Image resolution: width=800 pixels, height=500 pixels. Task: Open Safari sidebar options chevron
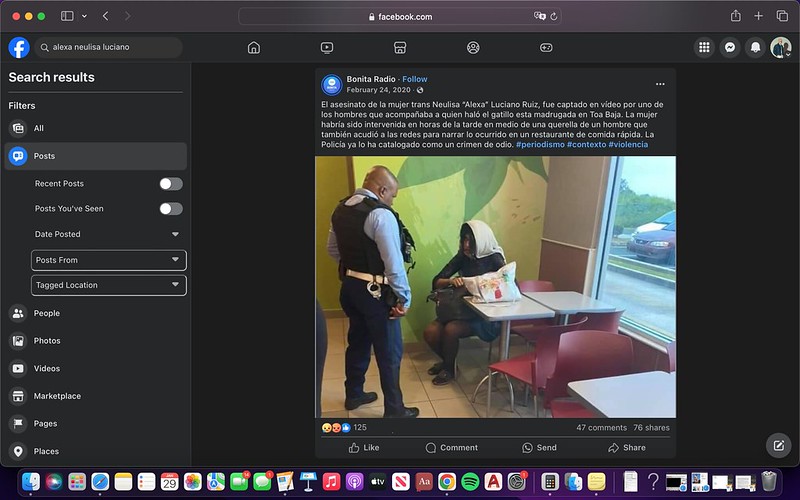tap(84, 16)
